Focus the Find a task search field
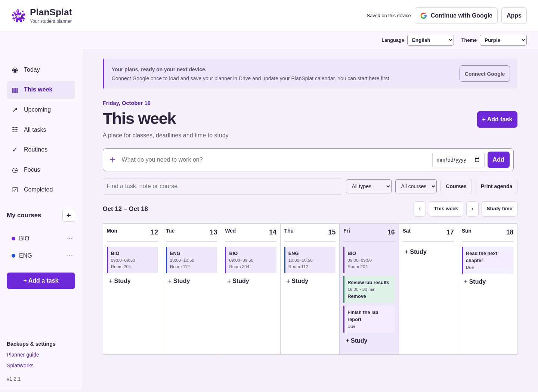 (x=222, y=186)
